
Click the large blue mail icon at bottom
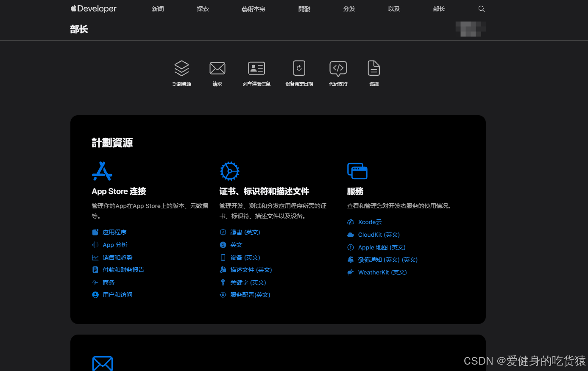tap(103, 364)
